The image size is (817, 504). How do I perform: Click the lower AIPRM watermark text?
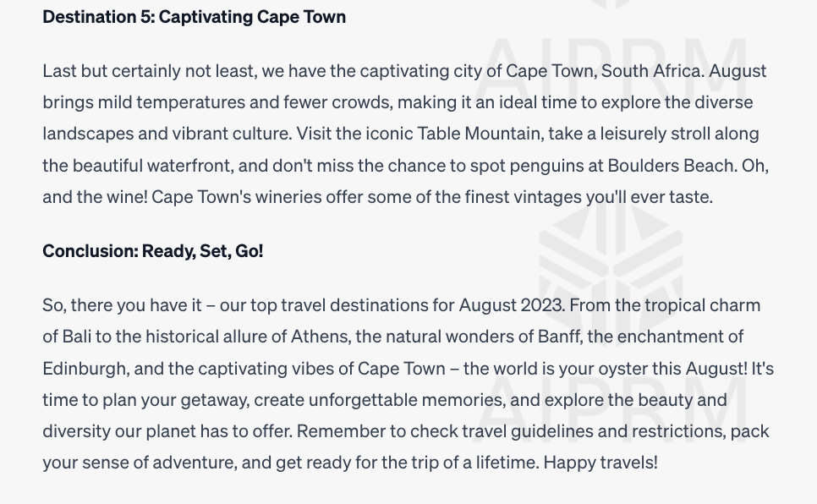point(611,410)
